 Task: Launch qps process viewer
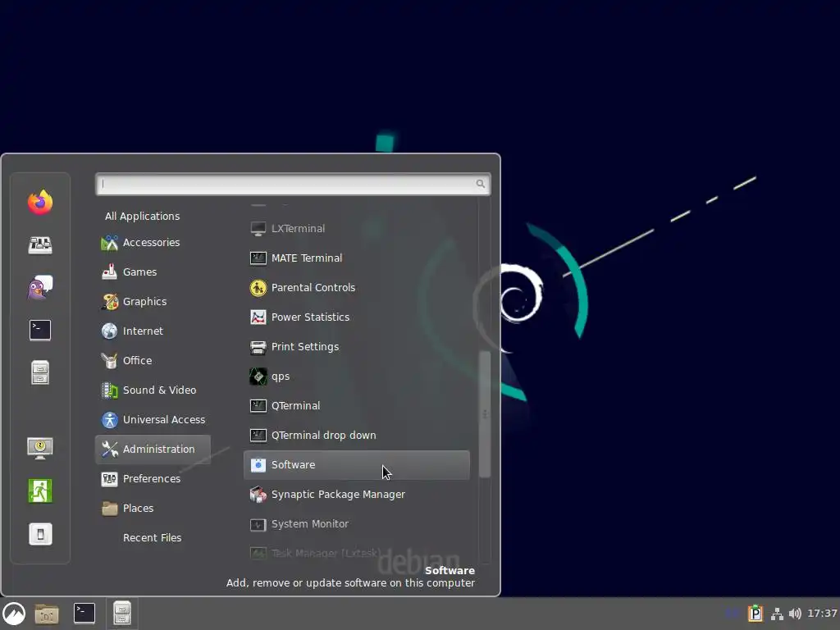(x=356, y=376)
